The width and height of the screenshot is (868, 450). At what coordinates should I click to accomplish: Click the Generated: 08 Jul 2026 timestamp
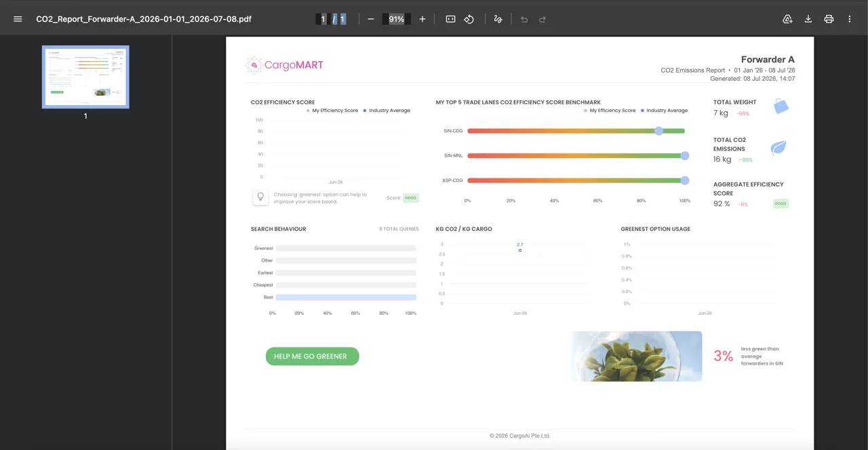(x=752, y=79)
